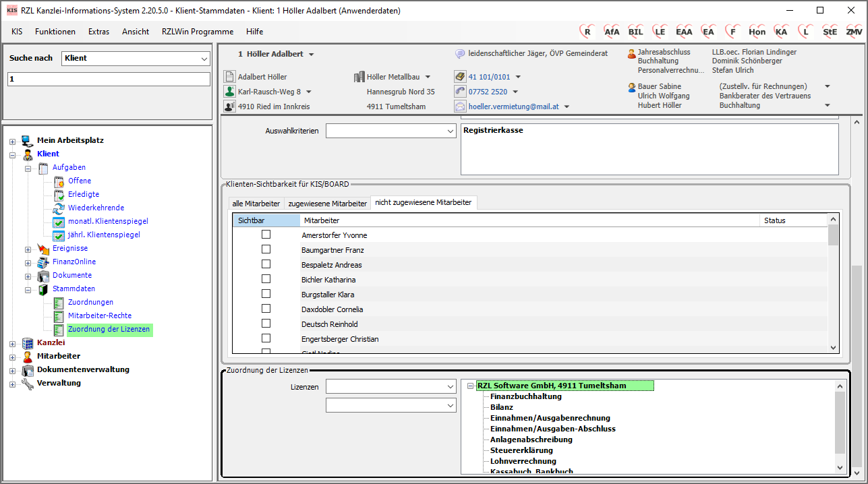The height and width of the screenshot is (484, 868).
Task: Click the hoeller.vermietung@mail.at email link
Action: pyautogui.click(x=514, y=107)
